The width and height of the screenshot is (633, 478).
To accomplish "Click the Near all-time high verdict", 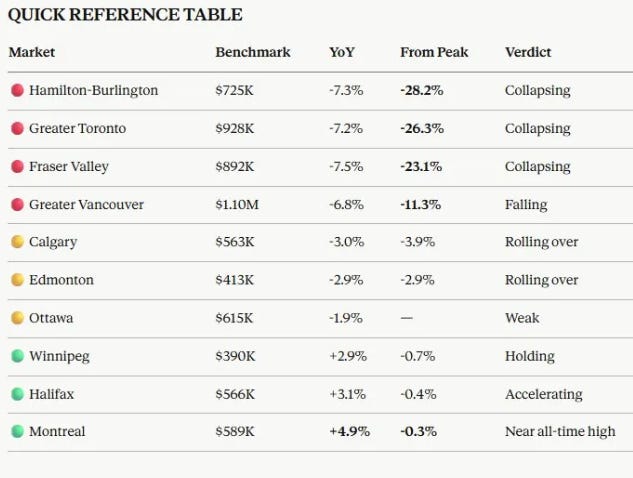I will [560, 431].
